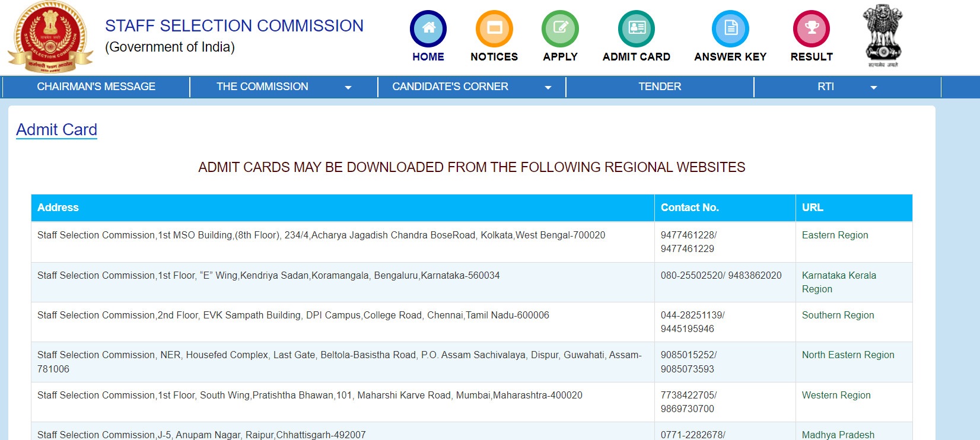Click contact number 9477461228/ 9477461229

click(x=689, y=242)
